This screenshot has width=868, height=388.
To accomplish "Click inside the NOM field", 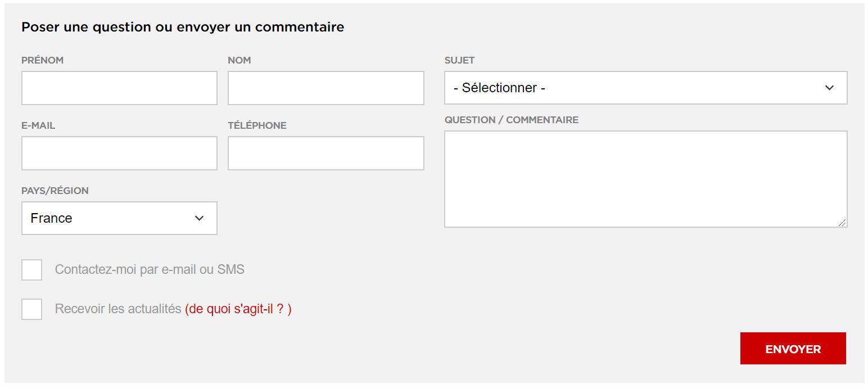I will click(x=326, y=88).
